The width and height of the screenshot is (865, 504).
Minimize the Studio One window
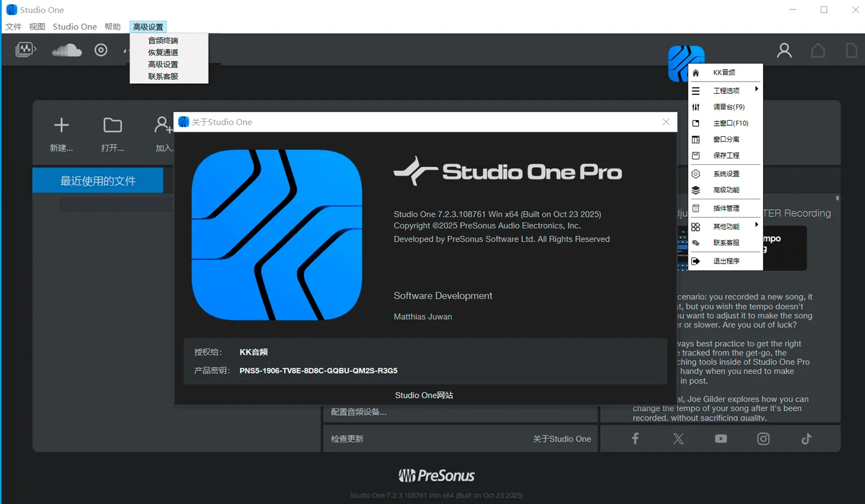pyautogui.click(x=793, y=10)
